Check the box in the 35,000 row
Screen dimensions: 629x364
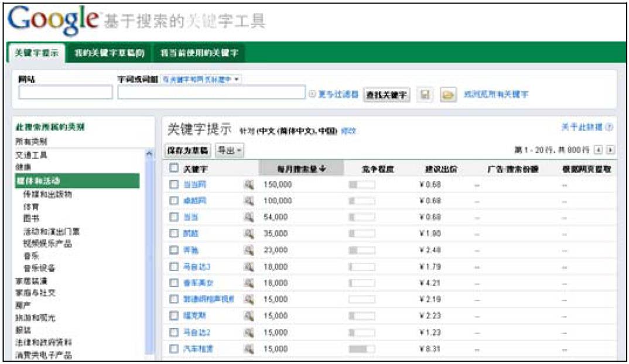click(x=174, y=233)
